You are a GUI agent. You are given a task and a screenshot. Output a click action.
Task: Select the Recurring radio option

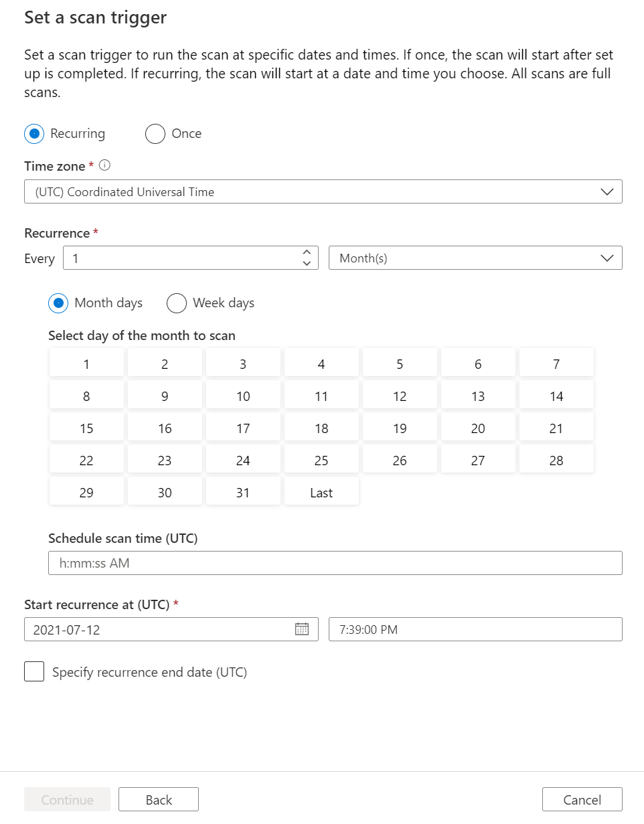34,134
